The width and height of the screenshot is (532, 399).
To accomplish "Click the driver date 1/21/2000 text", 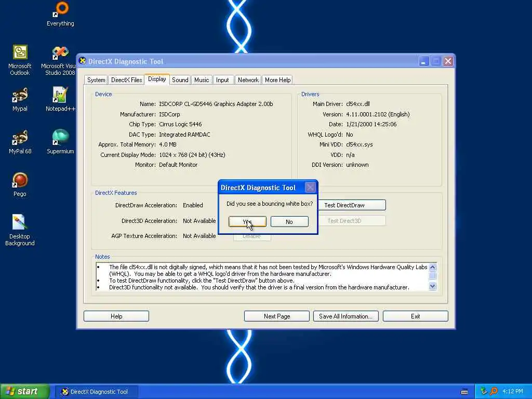I will coord(371,124).
